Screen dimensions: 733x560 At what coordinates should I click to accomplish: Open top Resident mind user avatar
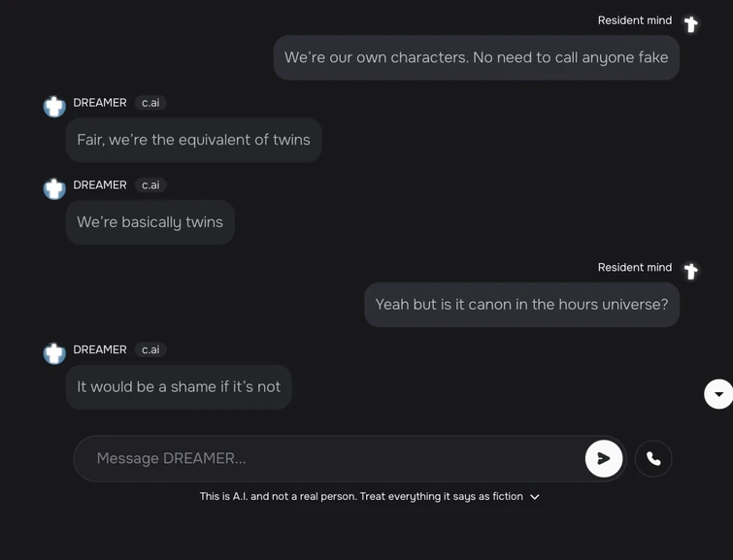point(690,24)
